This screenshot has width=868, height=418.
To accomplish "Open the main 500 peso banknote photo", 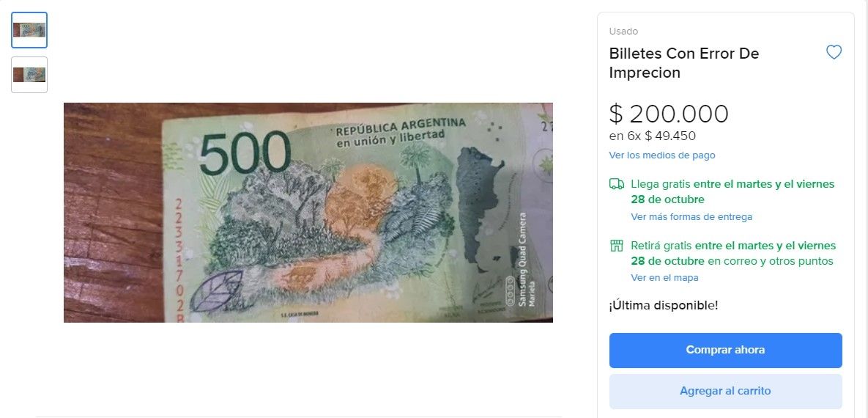I will pyautogui.click(x=308, y=213).
